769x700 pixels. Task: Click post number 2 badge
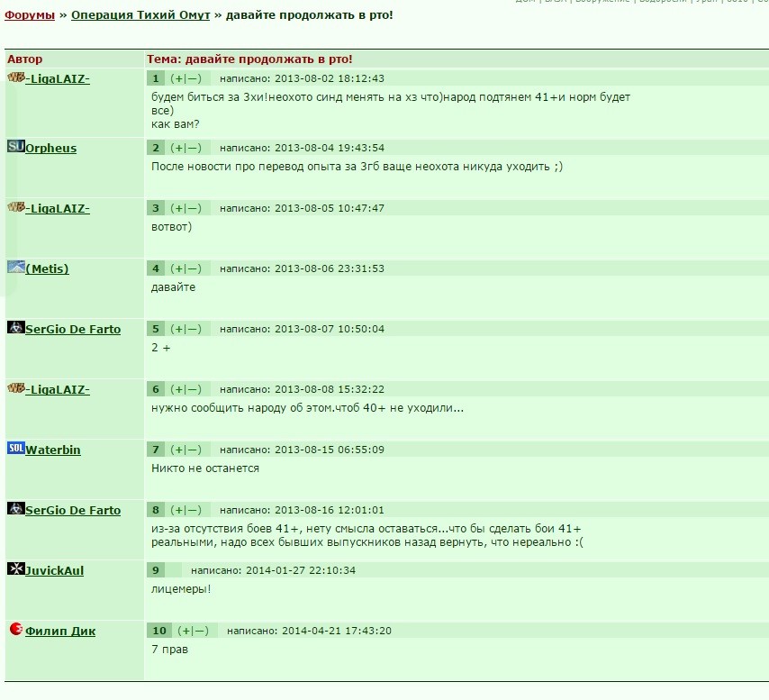point(156,148)
